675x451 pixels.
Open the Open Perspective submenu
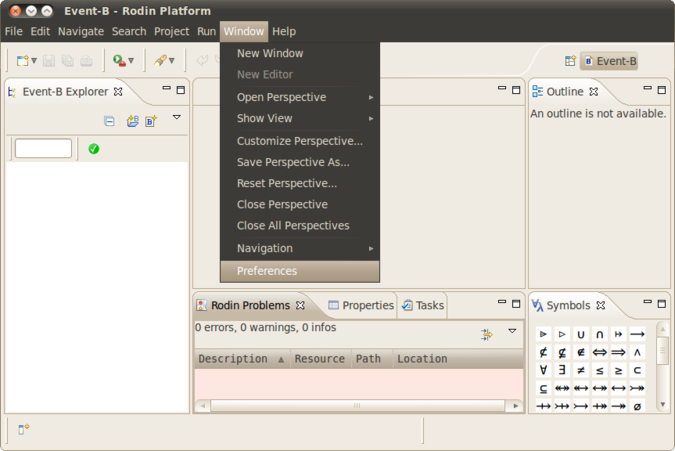pos(300,97)
